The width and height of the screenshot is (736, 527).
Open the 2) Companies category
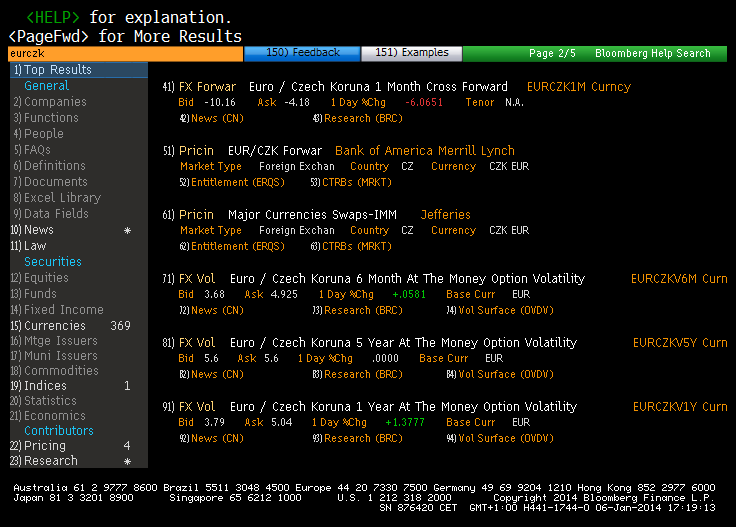click(50, 102)
